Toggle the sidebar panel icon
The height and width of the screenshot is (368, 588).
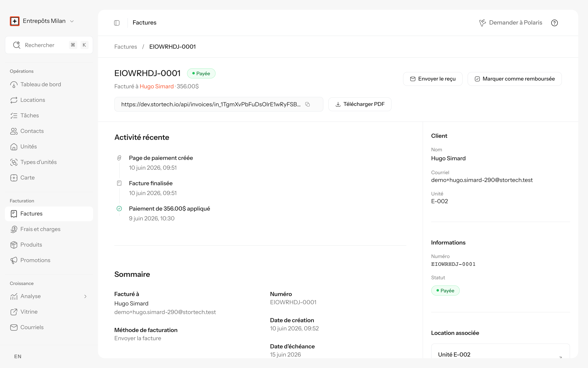(117, 23)
